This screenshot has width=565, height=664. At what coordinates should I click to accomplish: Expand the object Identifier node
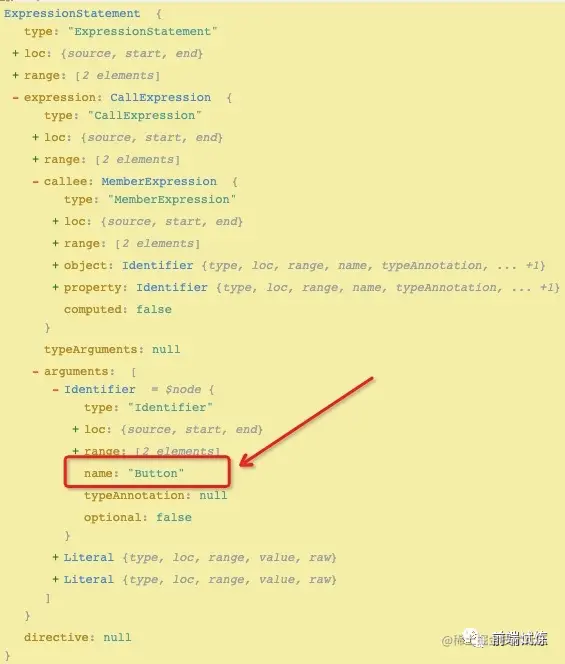tap(55, 265)
